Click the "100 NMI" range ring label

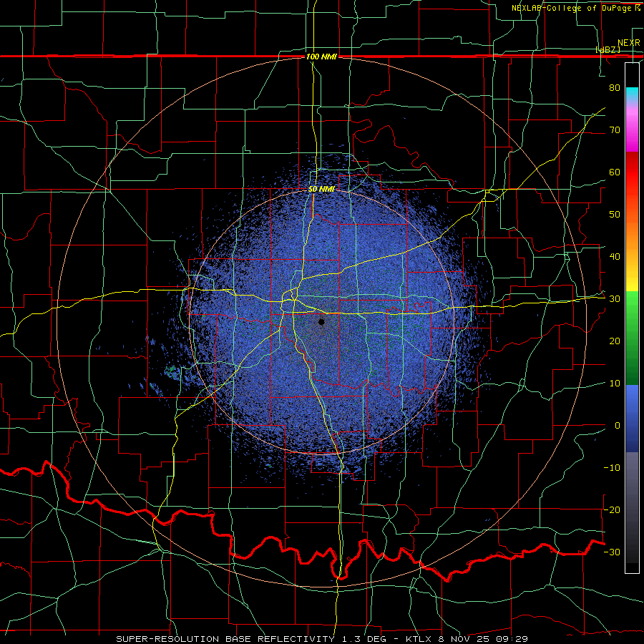321,57
